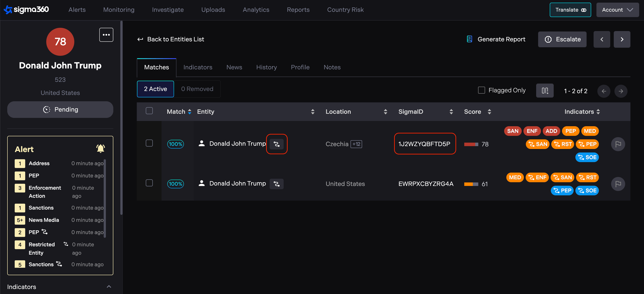Flag the match with score 61
Image resolution: width=644 pixels, height=294 pixels.
(x=618, y=184)
